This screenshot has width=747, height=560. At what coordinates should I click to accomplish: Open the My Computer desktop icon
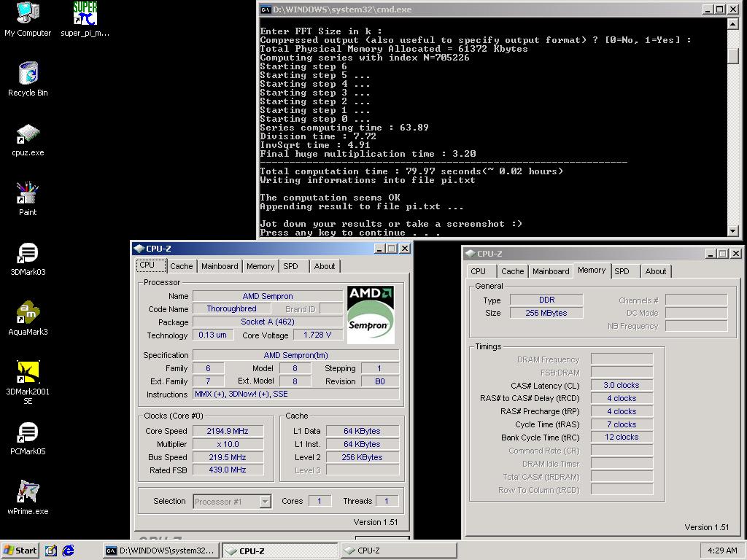(28, 19)
